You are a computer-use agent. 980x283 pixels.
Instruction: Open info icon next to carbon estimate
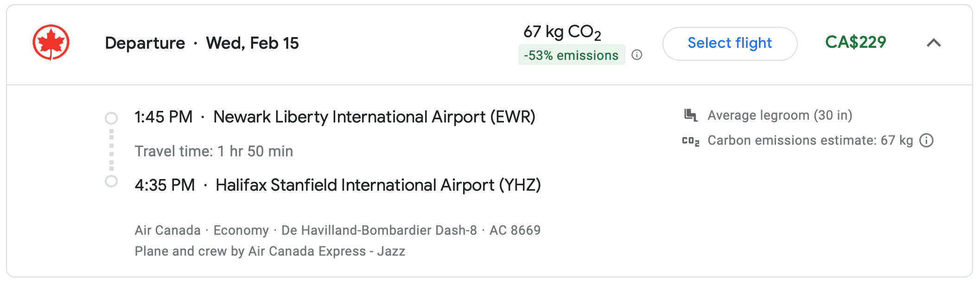pos(926,141)
